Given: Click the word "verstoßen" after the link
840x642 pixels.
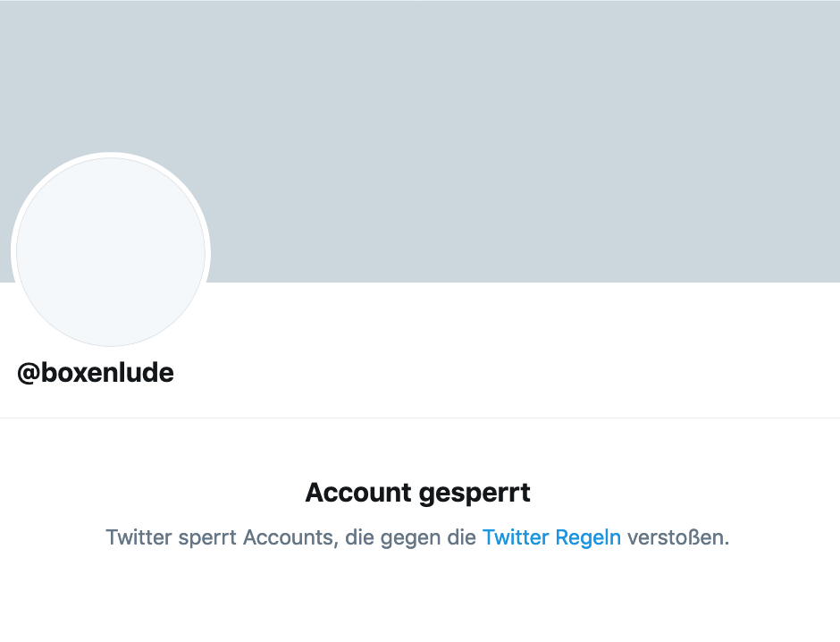Looking at the screenshot, I should [x=676, y=537].
